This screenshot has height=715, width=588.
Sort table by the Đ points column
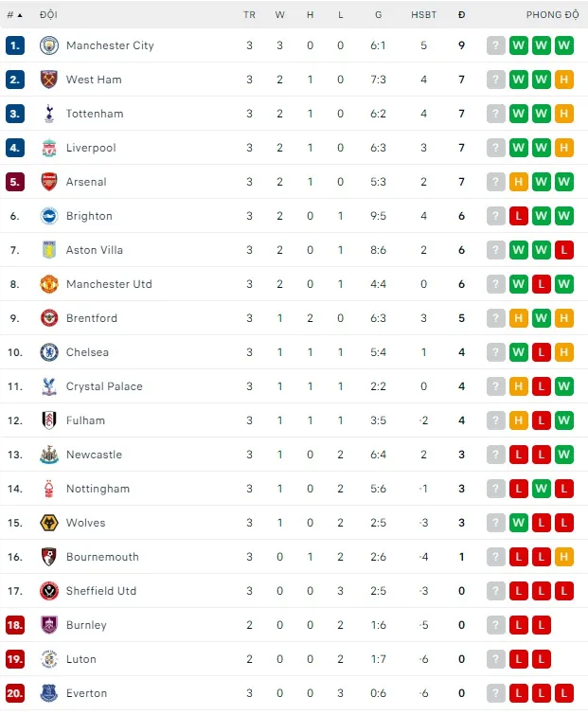pyautogui.click(x=461, y=14)
